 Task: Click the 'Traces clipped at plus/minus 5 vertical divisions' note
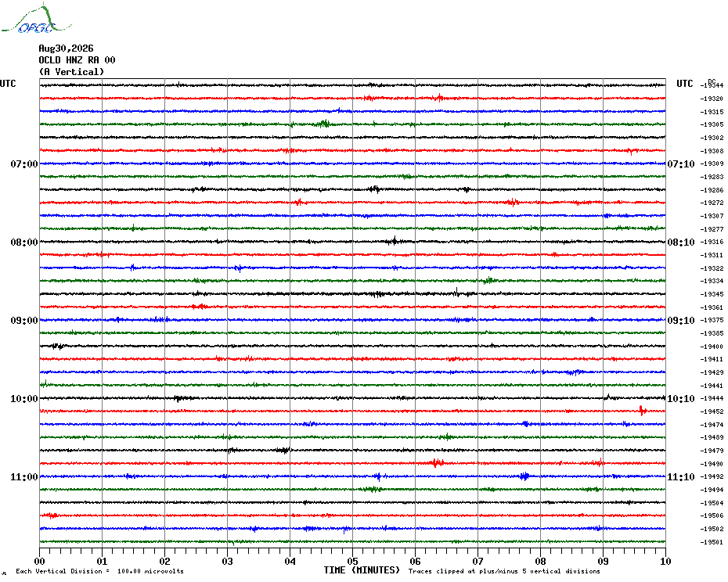point(504,571)
